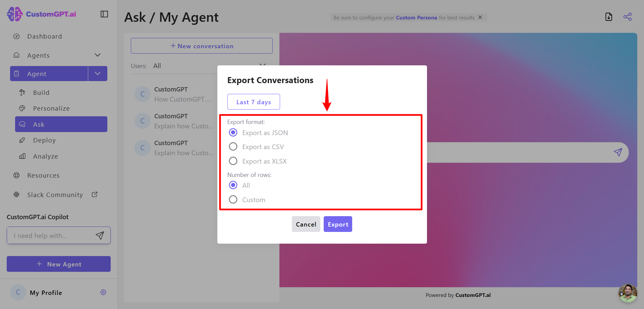This screenshot has height=309, width=644.
Task: Click the CustomGPT.ai brain logo
Action: (15, 14)
